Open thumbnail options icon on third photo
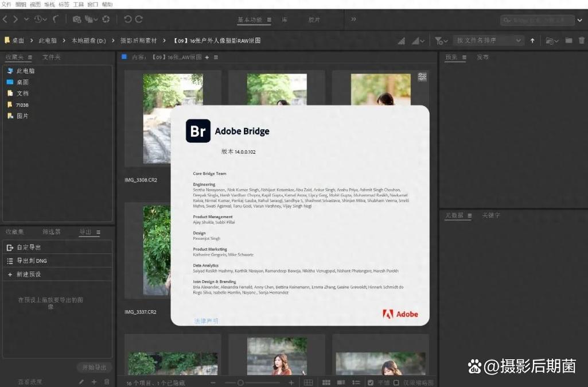The height and width of the screenshot is (387, 588). (422, 77)
